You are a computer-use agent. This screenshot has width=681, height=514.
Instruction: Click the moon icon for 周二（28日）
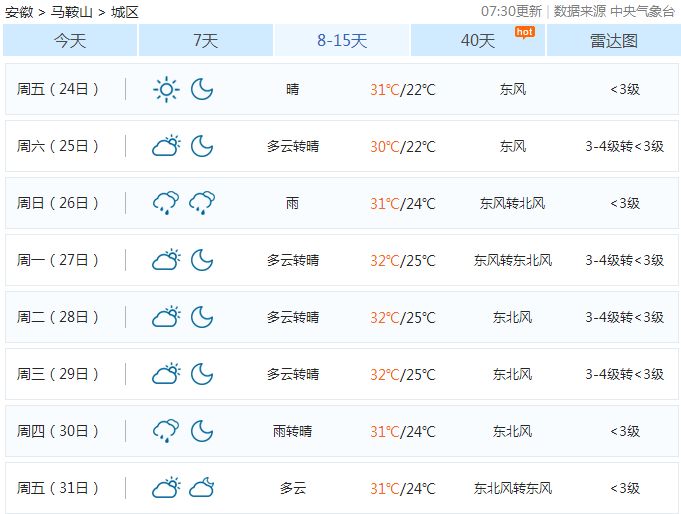[202, 317]
